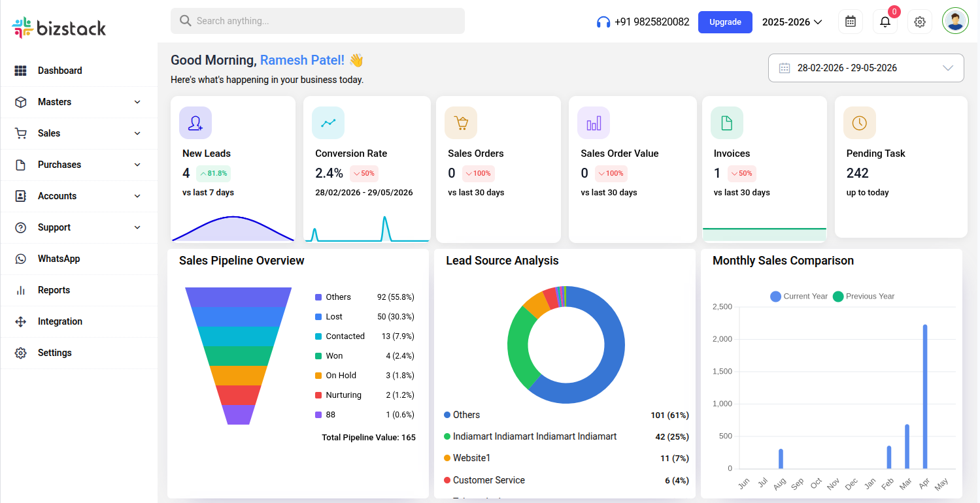The image size is (980, 503).
Task: Click the Pending Task count 242
Action: pyautogui.click(x=857, y=173)
